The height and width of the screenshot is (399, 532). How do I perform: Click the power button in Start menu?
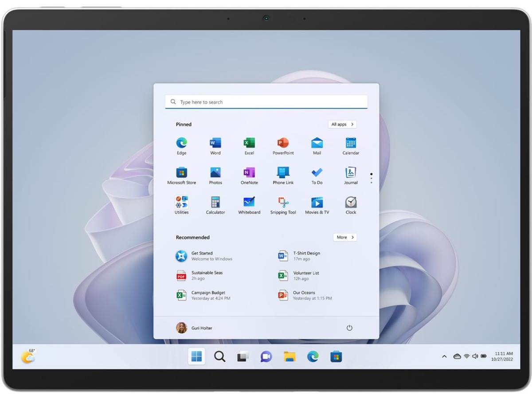(349, 328)
